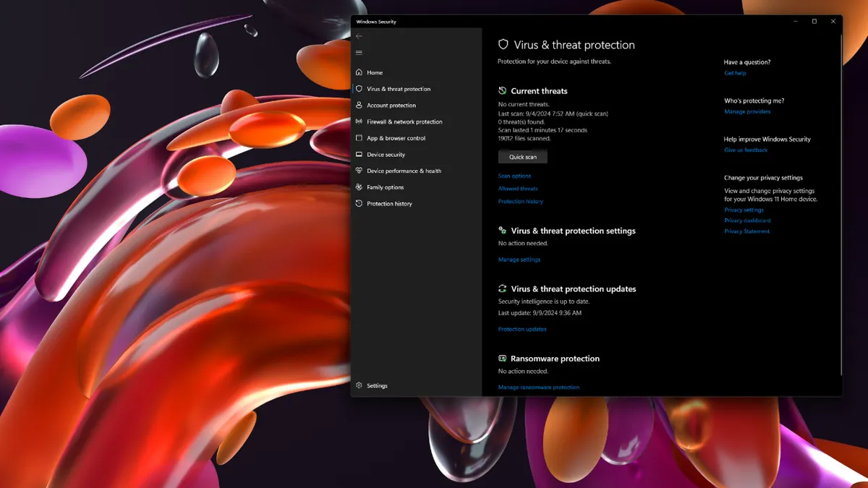Click the Firewall & network wireless icon
Image resolution: width=868 pixels, height=488 pixels.
click(359, 121)
